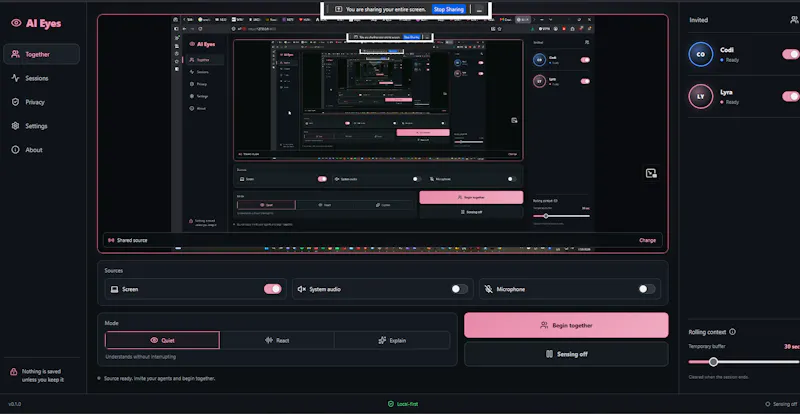The image size is (800, 414).
Task: Select Quiet mode
Action: click(x=162, y=340)
